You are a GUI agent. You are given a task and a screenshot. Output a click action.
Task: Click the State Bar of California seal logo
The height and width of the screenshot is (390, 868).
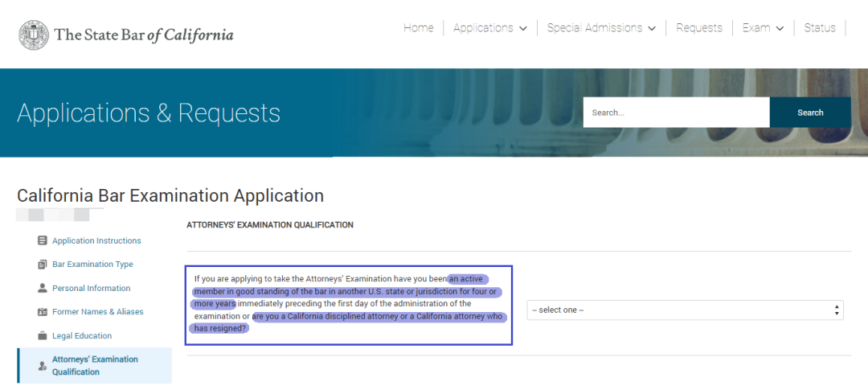pos(34,35)
